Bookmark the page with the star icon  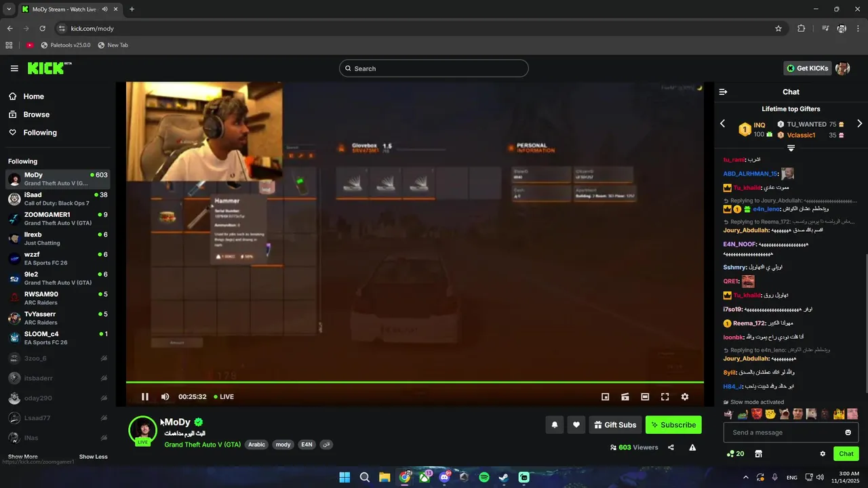[x=778, y=28]
